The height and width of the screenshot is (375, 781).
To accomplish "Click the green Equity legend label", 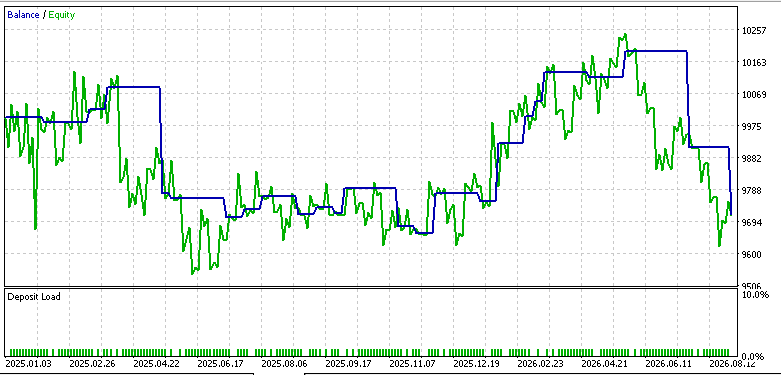I will click(62, 15).
